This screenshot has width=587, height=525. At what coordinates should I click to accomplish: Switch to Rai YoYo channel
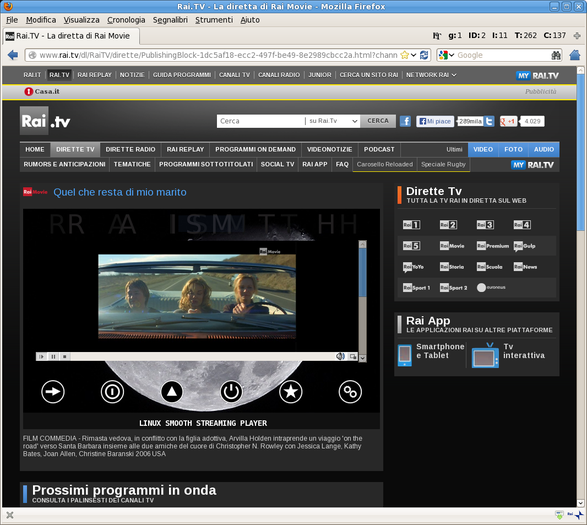(x=413, y=267)
